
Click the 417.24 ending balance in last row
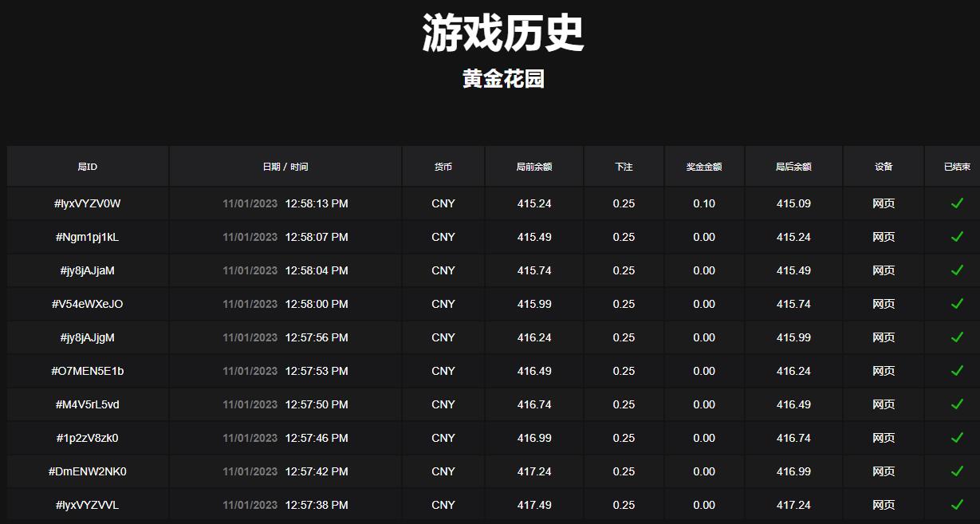[793, 505]
